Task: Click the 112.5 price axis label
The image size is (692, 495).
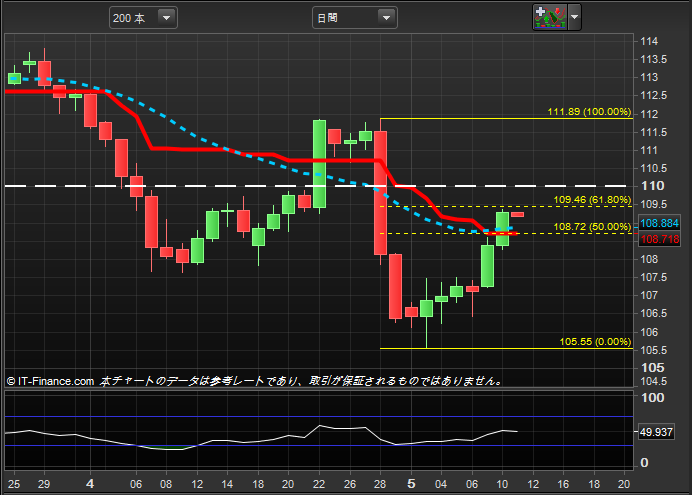Action: click(653, 95)
